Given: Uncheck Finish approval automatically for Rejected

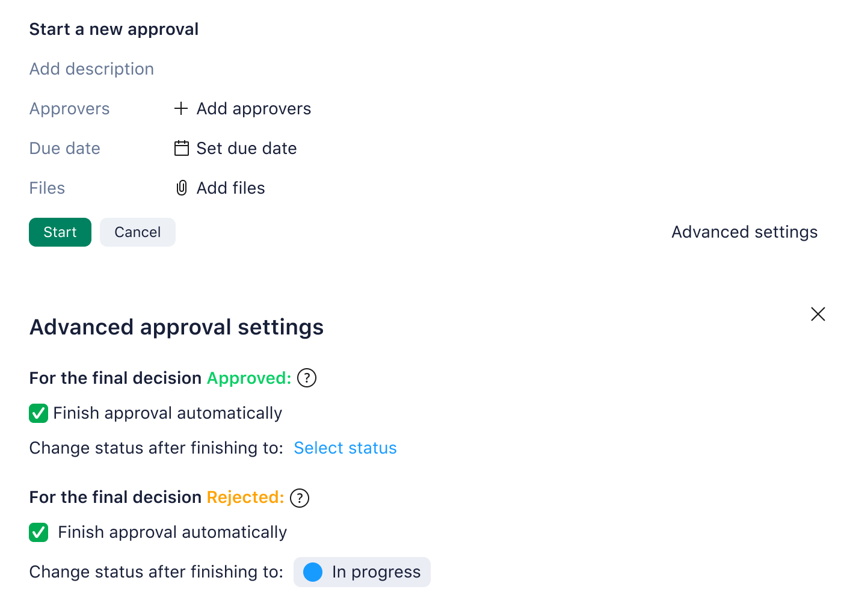Looking at the screenshot, I should [38, 532].
